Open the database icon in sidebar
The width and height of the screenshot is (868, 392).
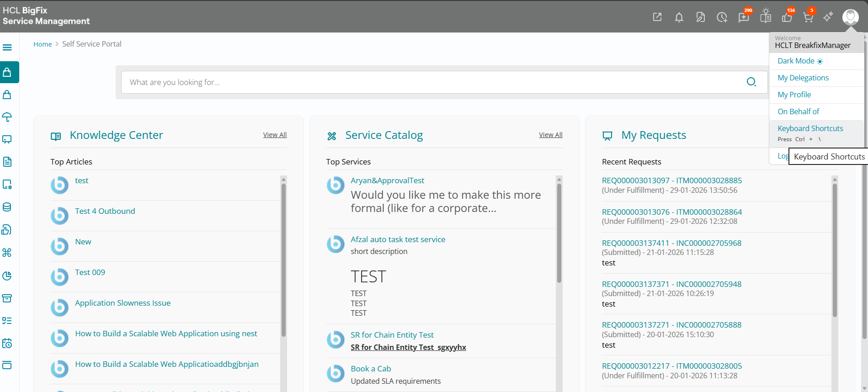click(7, 207)
